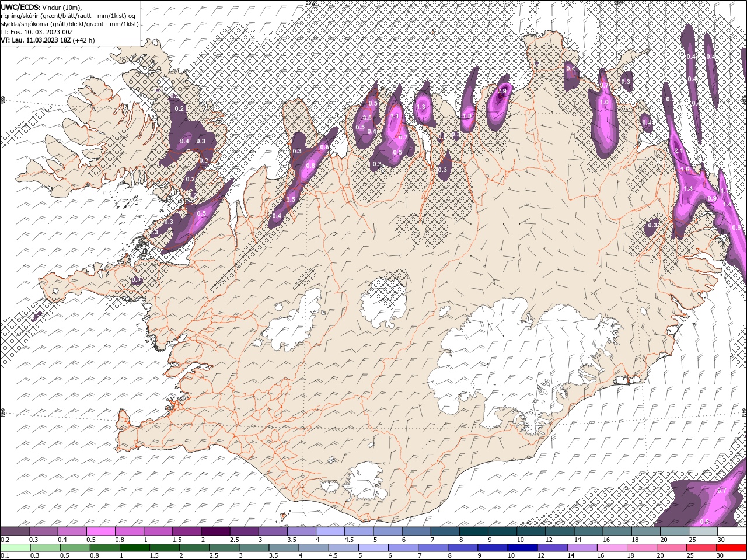Click the 30 label in upper legend row

pyautogui.click(x=721, y=540)
